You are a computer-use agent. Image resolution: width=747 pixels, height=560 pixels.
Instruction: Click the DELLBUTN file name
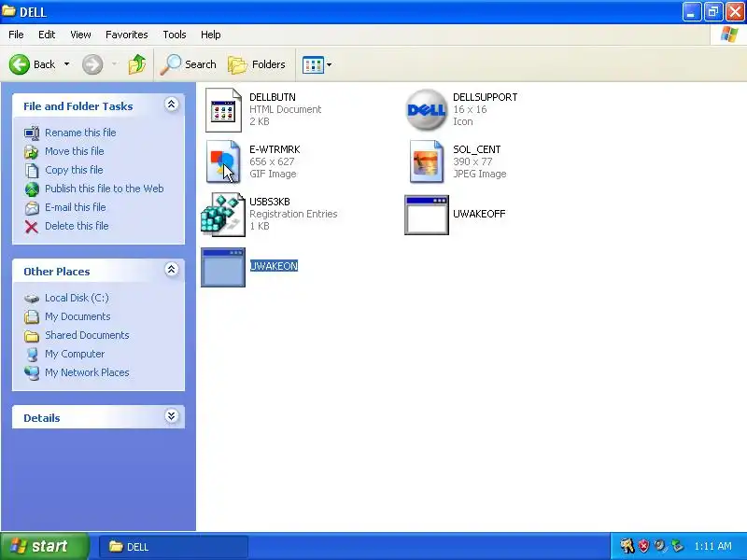[x=273, y=97]
